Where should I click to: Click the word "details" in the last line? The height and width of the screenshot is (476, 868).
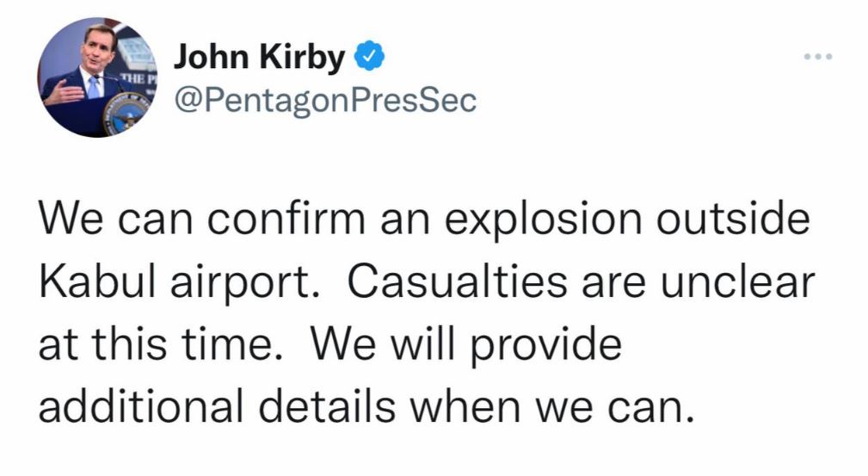click(x=327, y=406)
